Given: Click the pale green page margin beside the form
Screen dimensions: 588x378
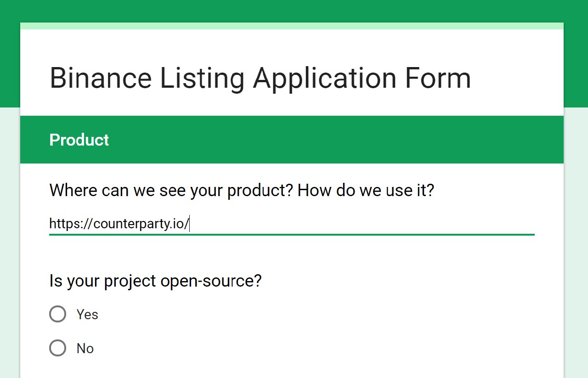Looking at the screenshot, I should click(x=576, y=243).
